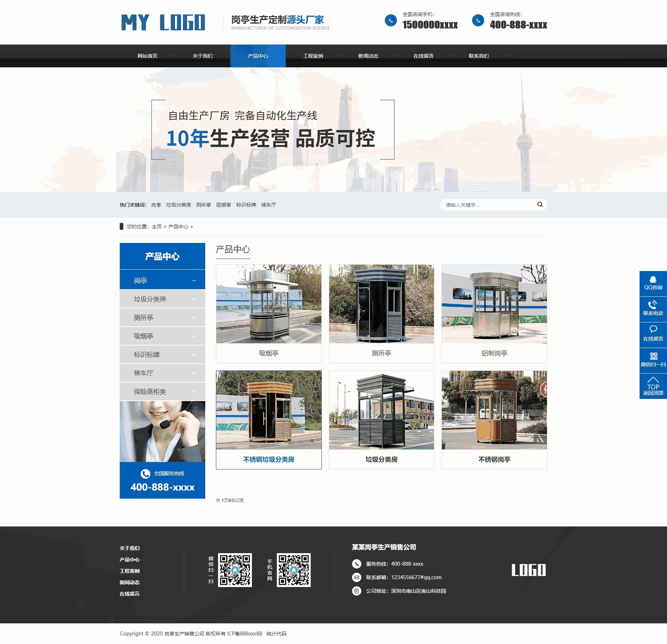This screenshot has height=644, width=667.
Task: Click the MY LOGO header image
Action: pos(163,22)
